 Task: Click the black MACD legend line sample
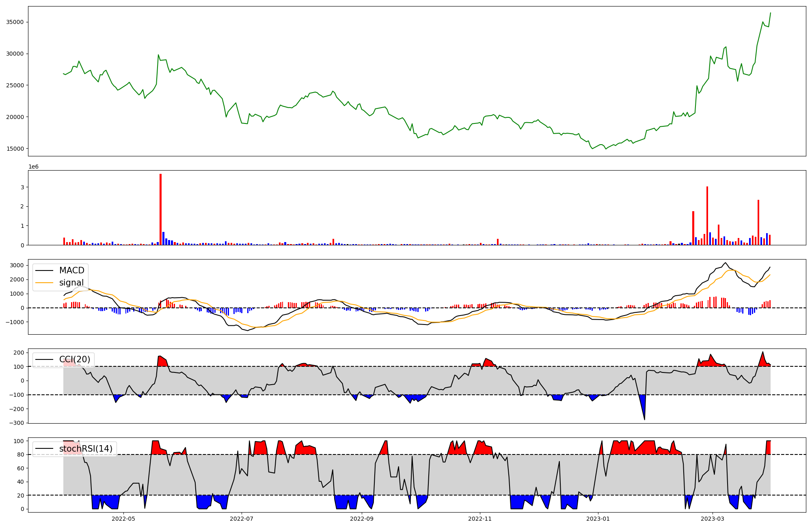click(x=44, y=270)
